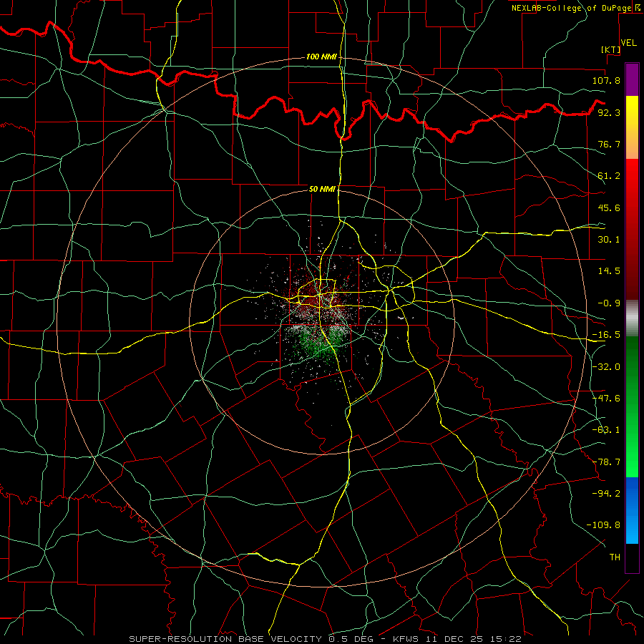644x644 pixels.
Task: Pick the yellow-orange segment of the velocity color bar
Action: 632,127
